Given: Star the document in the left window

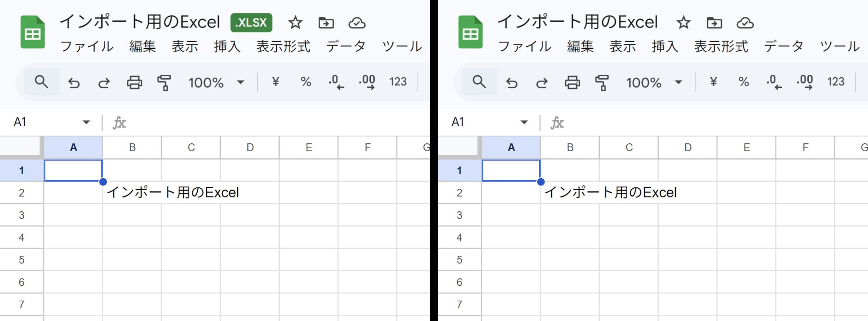Looking at the screenshot, I should tap(295, 23).
